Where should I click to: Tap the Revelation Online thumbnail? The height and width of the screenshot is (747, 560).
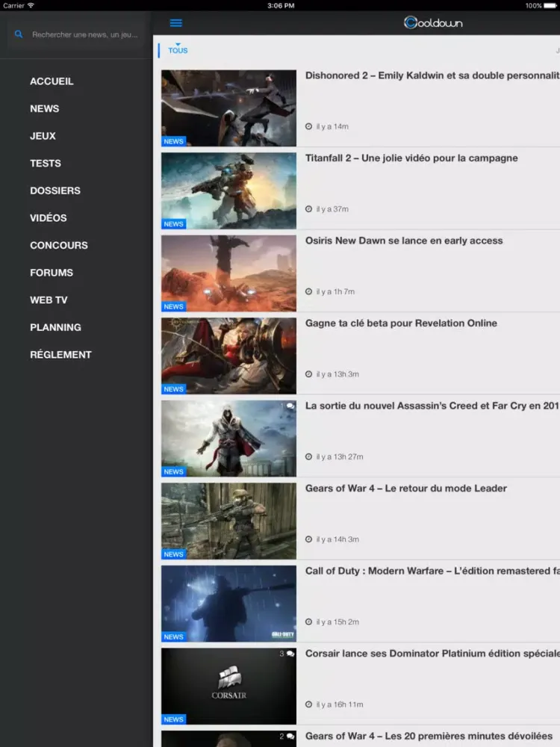point(228,356)
